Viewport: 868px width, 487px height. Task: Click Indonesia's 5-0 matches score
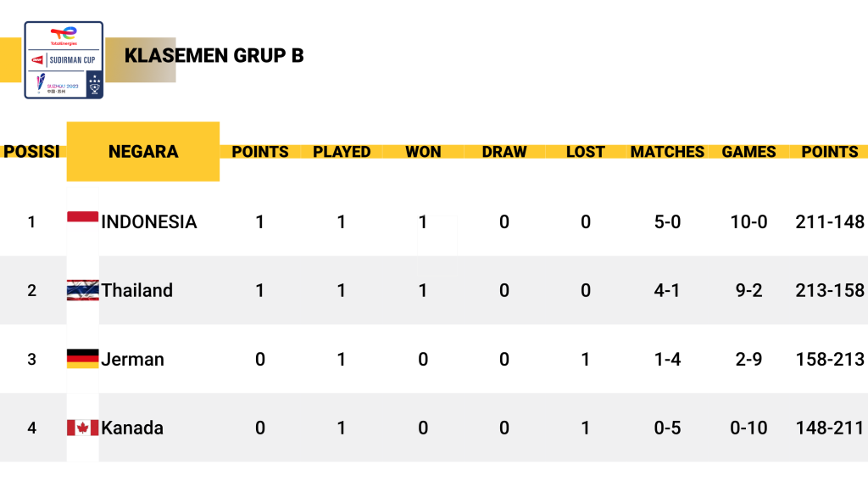point(667,222)
